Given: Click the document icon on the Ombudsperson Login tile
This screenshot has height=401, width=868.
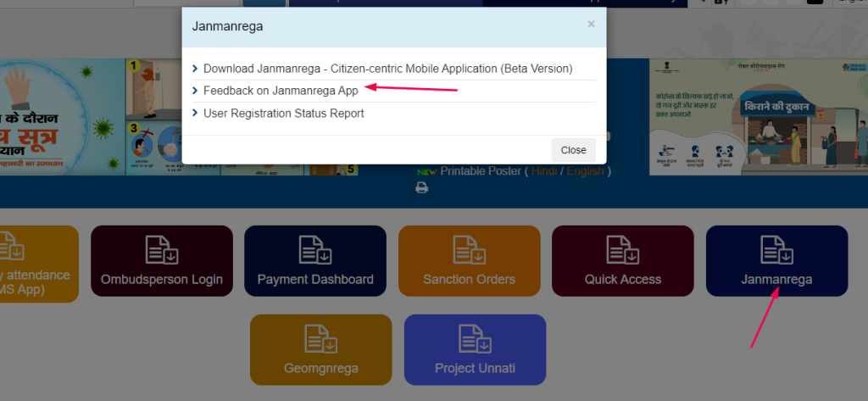Looking at the screenshot, I should click(x=162, y=250).
